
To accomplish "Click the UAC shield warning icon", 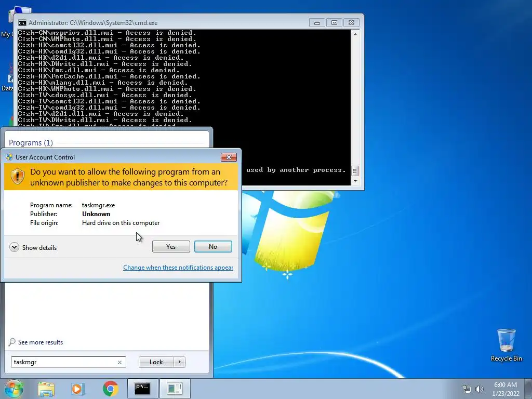I will tap(17, 177).
